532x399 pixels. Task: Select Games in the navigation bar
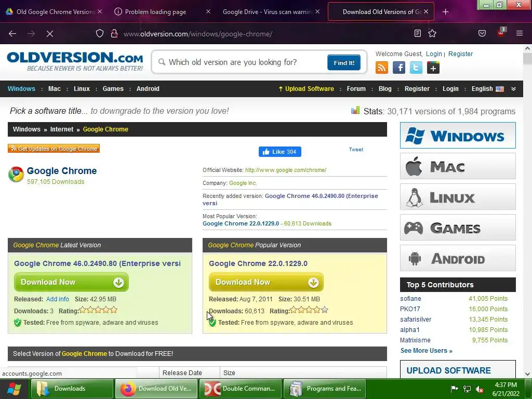(x=113, y=89)
